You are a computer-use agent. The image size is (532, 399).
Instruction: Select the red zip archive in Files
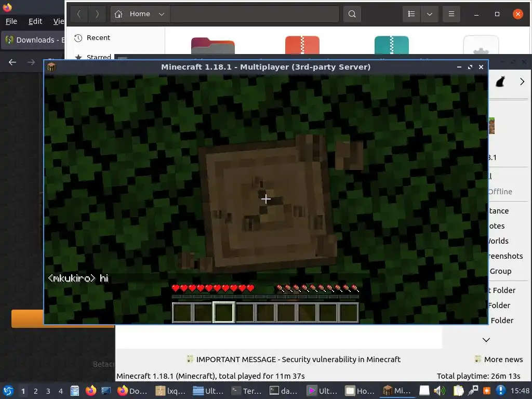(x=302, y=45)
